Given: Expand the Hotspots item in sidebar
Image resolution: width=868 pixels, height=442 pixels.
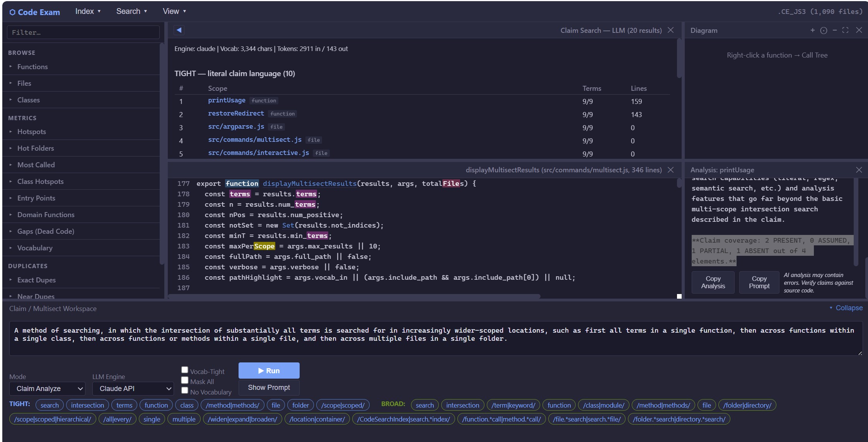Looking at the screenshot, I should click(32, 132).
